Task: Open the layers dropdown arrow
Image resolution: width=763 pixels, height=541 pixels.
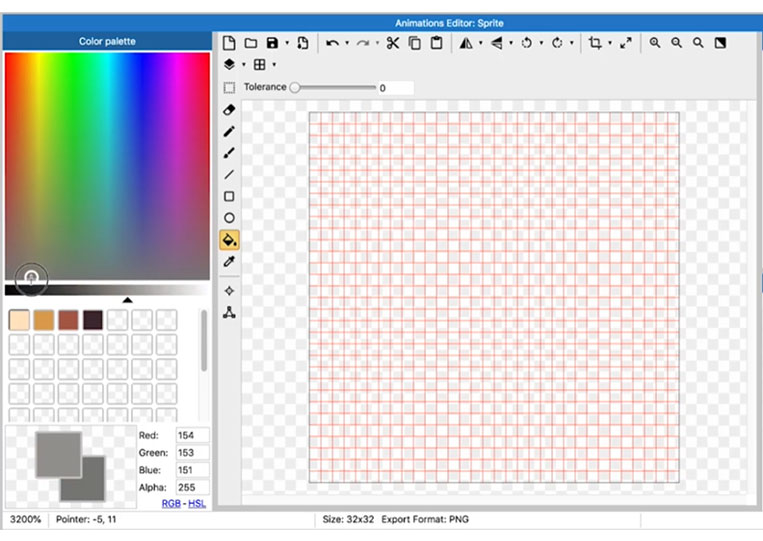Action: tap(244, 64)
